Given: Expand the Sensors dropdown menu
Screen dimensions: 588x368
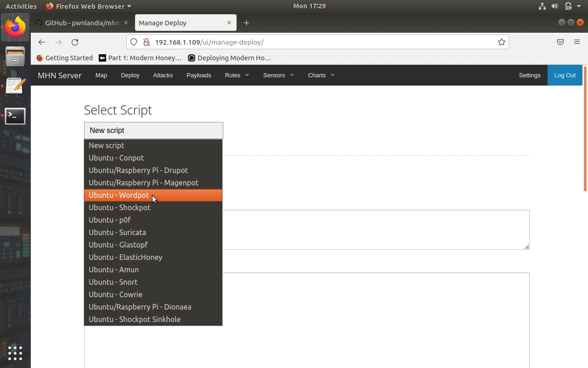Looking at the screenshot, I should click(278, 75).
